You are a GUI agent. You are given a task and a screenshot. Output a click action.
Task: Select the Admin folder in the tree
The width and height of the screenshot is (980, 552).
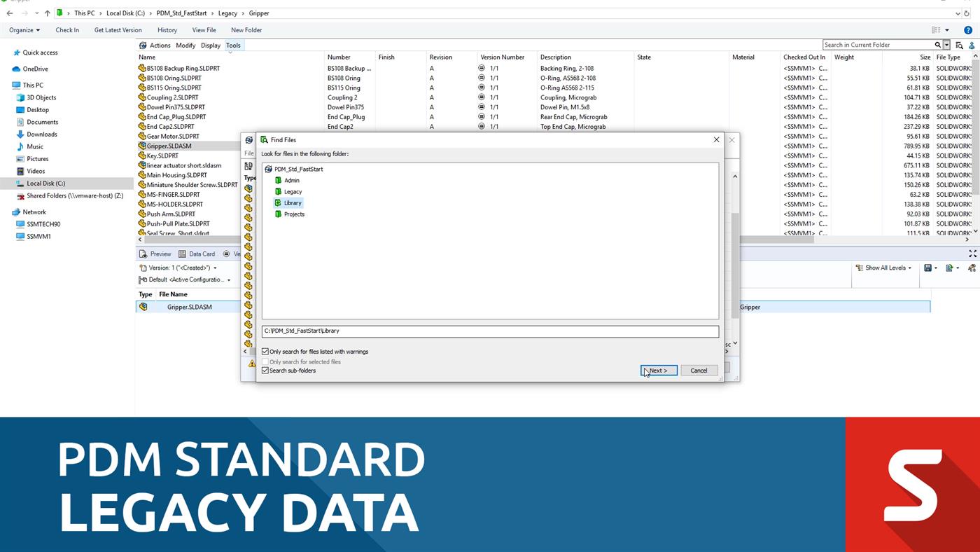(x=291, y=181)
